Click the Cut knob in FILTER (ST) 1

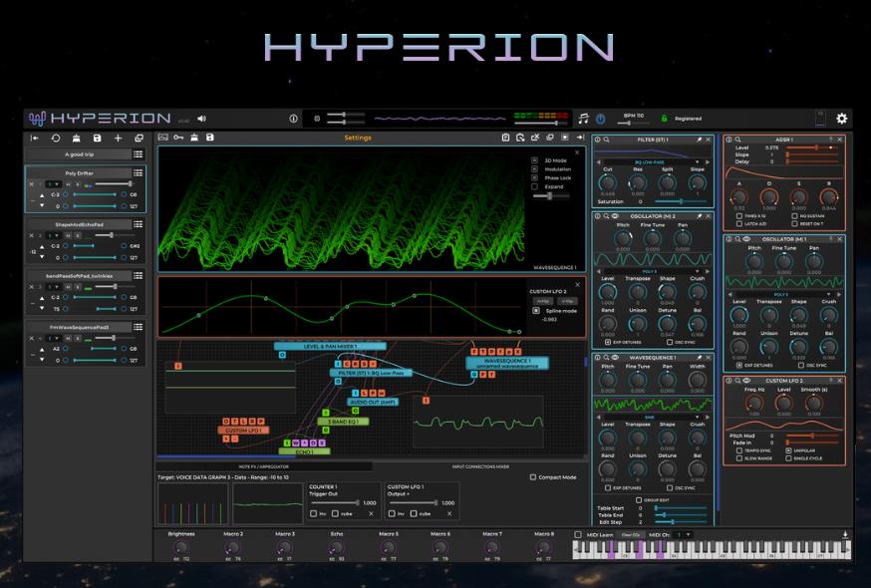pos(608,182)
